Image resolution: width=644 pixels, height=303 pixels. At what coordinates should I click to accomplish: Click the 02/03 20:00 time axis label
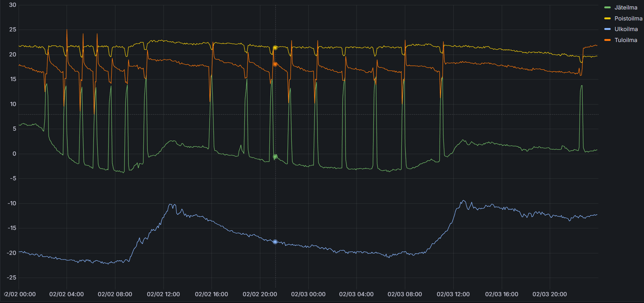(x=549, y=294)
